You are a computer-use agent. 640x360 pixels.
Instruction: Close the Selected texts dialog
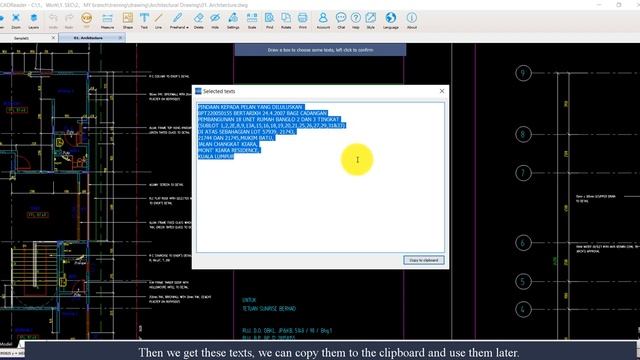[442, 91]
